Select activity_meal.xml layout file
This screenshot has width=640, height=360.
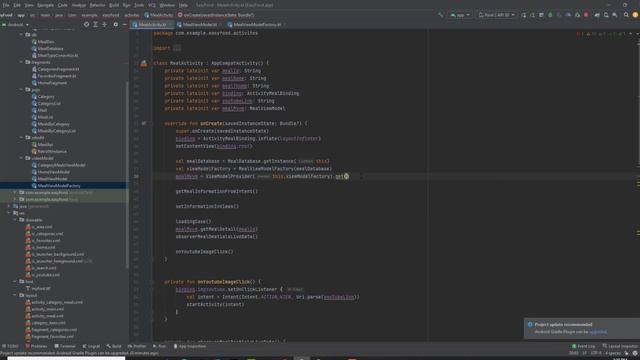pos(47,316)
